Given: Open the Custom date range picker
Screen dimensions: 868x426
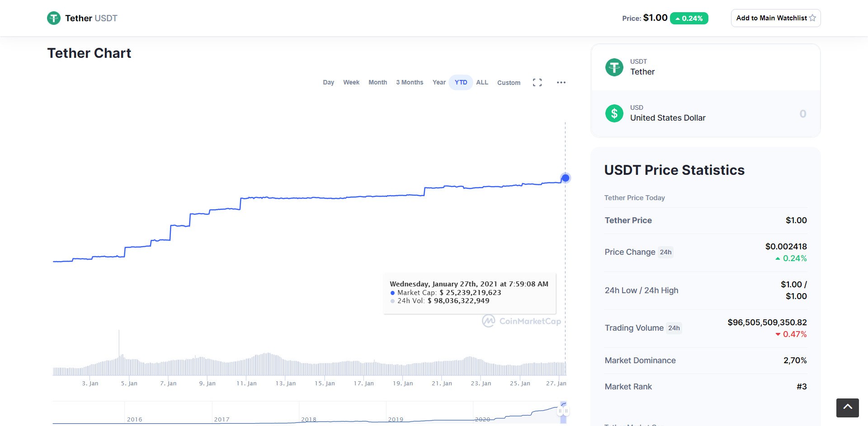Looking at the screenshot, I should click(x=509, y=83).
